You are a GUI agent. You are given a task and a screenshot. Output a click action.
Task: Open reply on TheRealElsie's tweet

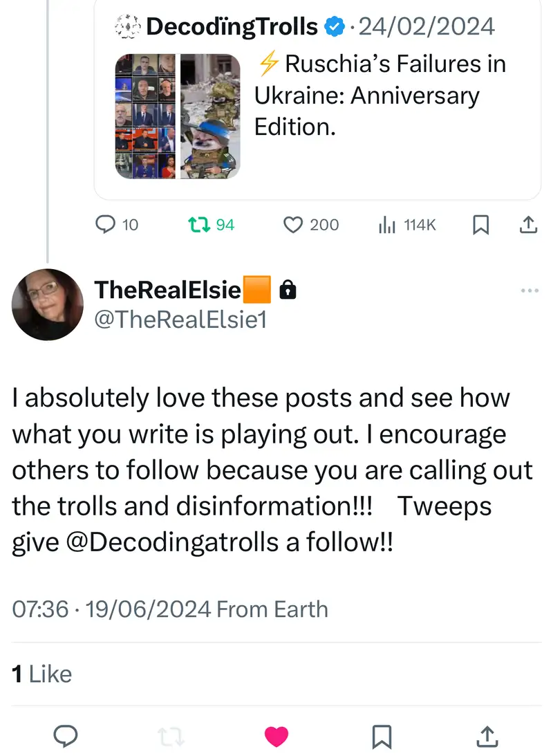(66, 736)
